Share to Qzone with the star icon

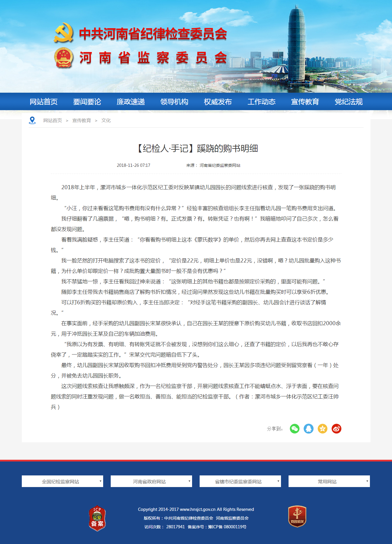[x=323, y=429]
